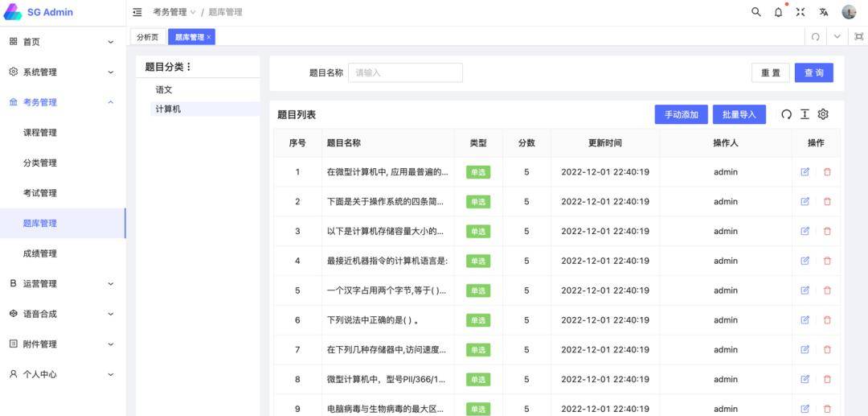Open the language translation icon
868x416 pixels.
point(824,12)
